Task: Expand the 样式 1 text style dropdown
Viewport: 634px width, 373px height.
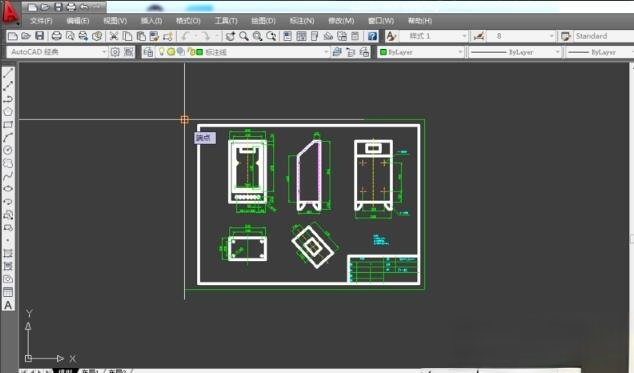Action: click(x=464, y=36)
